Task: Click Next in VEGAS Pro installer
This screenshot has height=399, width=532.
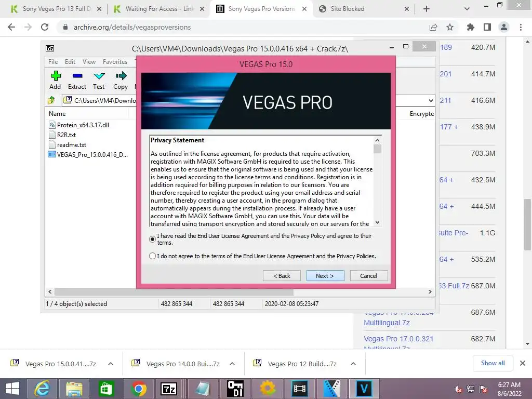Action: [325, 276]
